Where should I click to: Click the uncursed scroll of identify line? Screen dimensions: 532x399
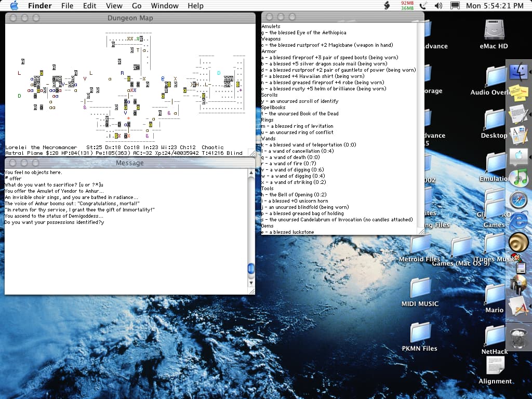[x=300, y=101]
